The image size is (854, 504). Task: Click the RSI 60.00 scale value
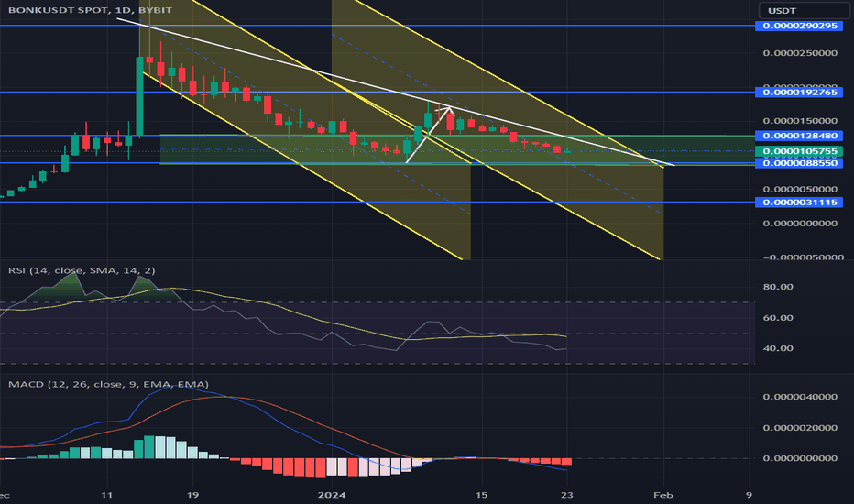point(778,318)
